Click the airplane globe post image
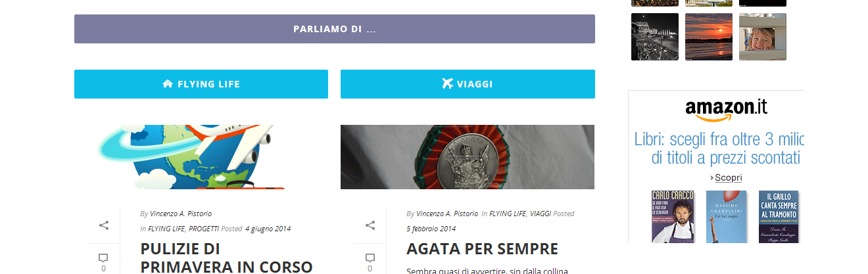The height and width of the screenshot is (274, 868). click(x=201, y=157)
